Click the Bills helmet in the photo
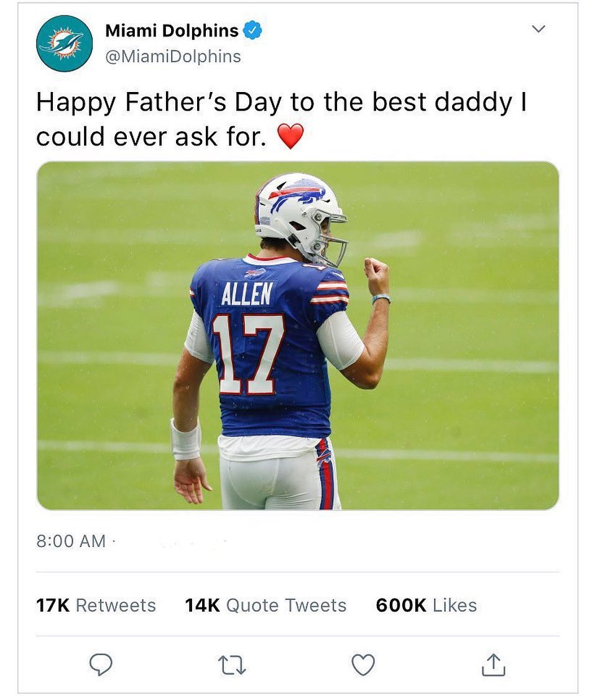This screenshot has width=600, height=700. [297, 211]
